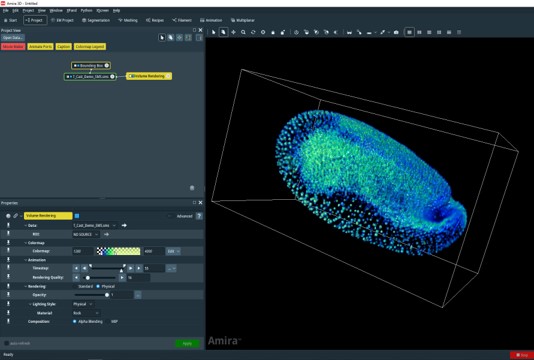This screenshot has height=360, width=534.
Task: Select the Interact arrow tool in viewer toolbar
Action: point(214,32)
